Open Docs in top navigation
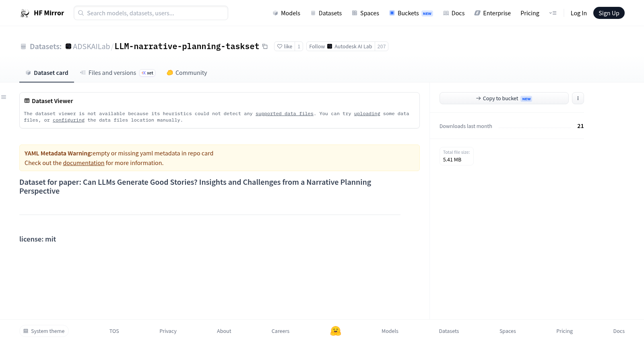This screenshot has height=345, width=644. (x=454, y=13)
